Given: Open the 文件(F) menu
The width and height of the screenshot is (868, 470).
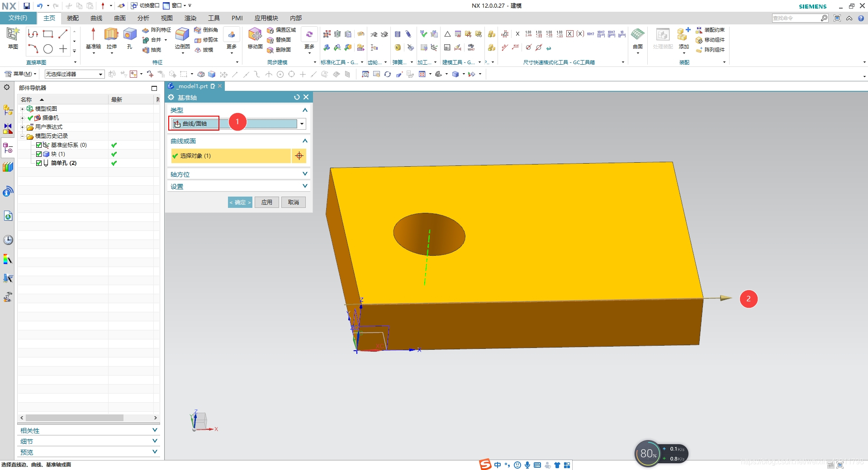Looking at the screenshot, I should click(x=18, y=18).
